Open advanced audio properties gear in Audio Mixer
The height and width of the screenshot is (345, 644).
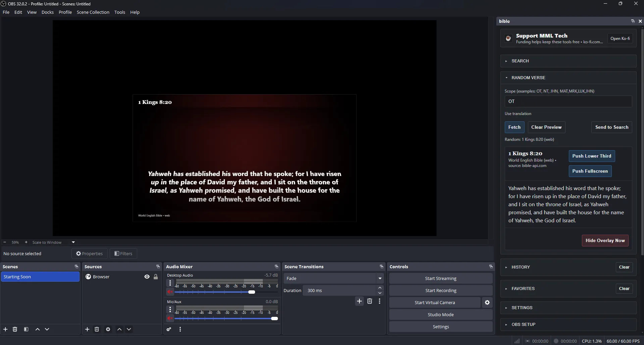click(x=169, y=329)
